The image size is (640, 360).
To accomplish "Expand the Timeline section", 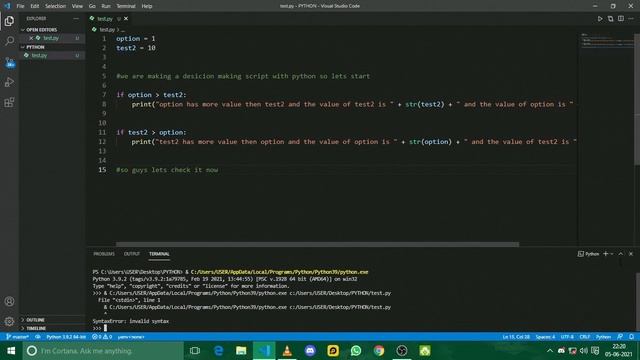I will pyautogui.click(x=34, y=328).
